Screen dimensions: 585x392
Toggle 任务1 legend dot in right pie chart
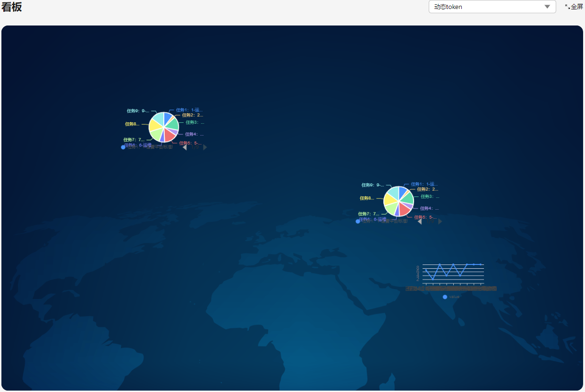click(358, 222)
